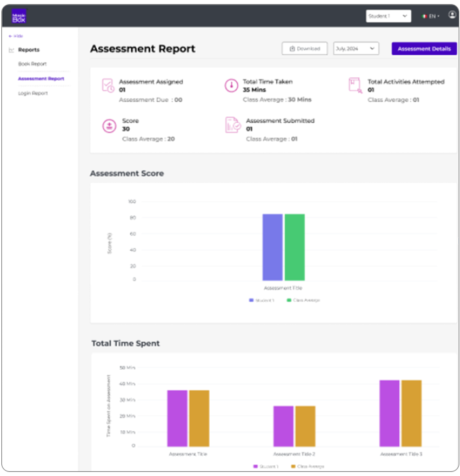This screenshot has width=460, height=476.
Task: Click the green Class Average score bar
Action: tap(295, 247)
